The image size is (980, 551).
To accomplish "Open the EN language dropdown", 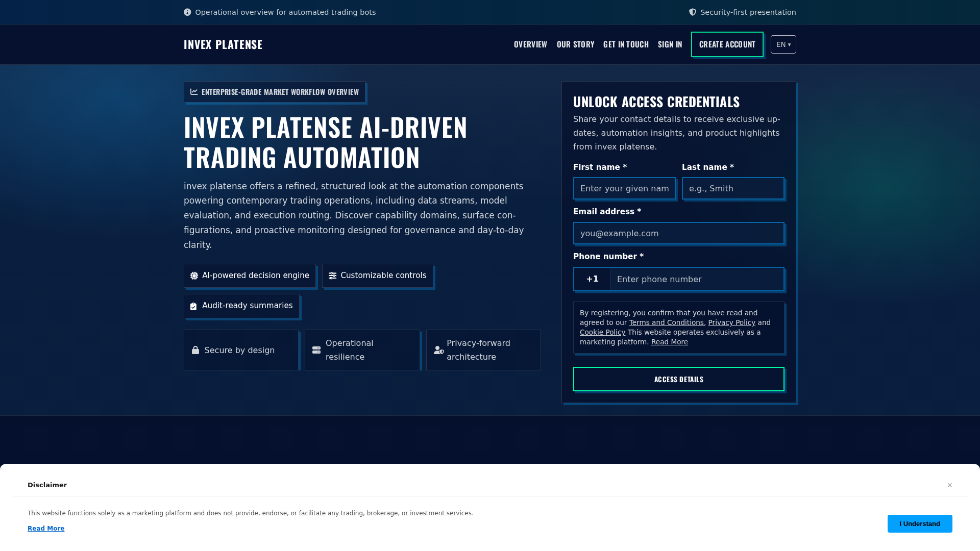I will (x=783, y=44).
